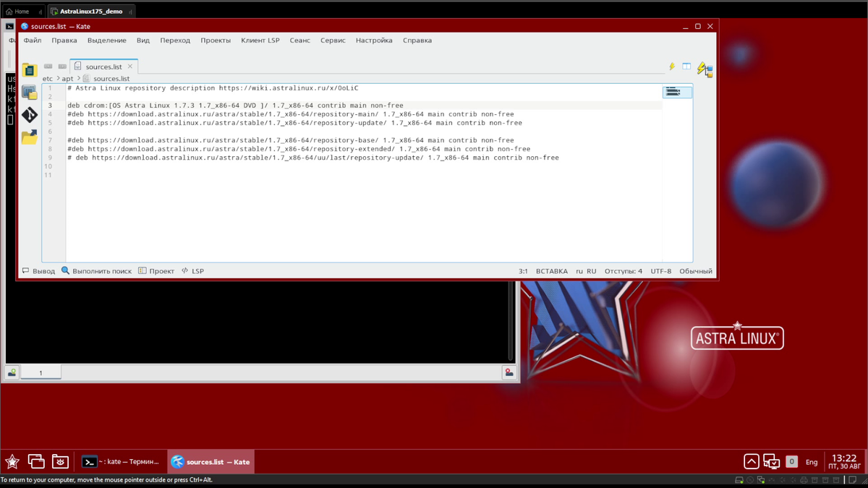Click the Astra Linux repository description comment
The height and width of the screenshot is (488, 868).
213,88
